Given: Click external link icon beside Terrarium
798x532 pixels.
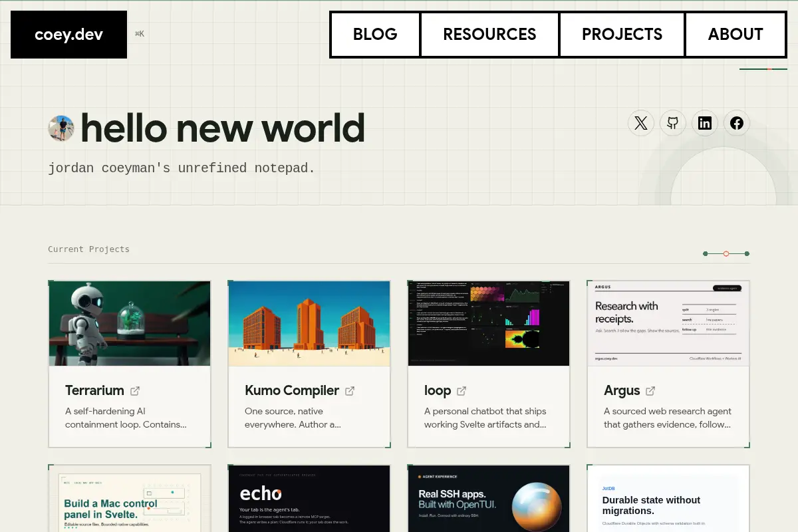Looking at the screenshot, I should coord(135,391).
